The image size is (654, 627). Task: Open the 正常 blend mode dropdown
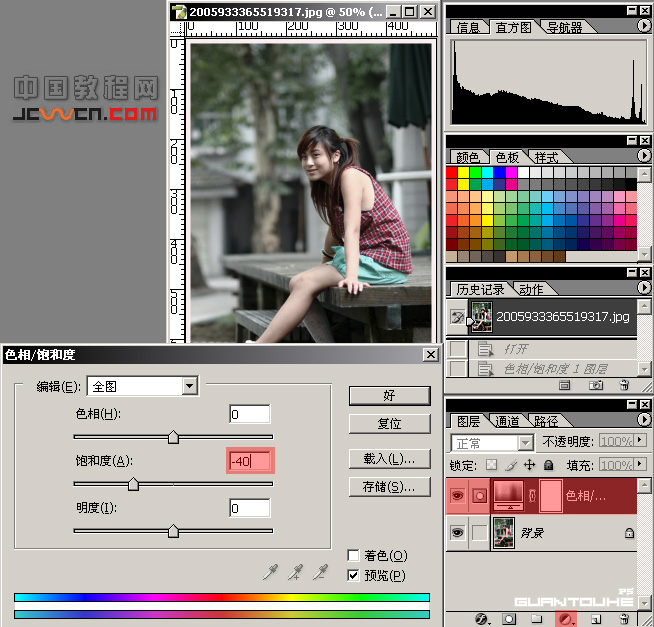click(x=525, y=443)
